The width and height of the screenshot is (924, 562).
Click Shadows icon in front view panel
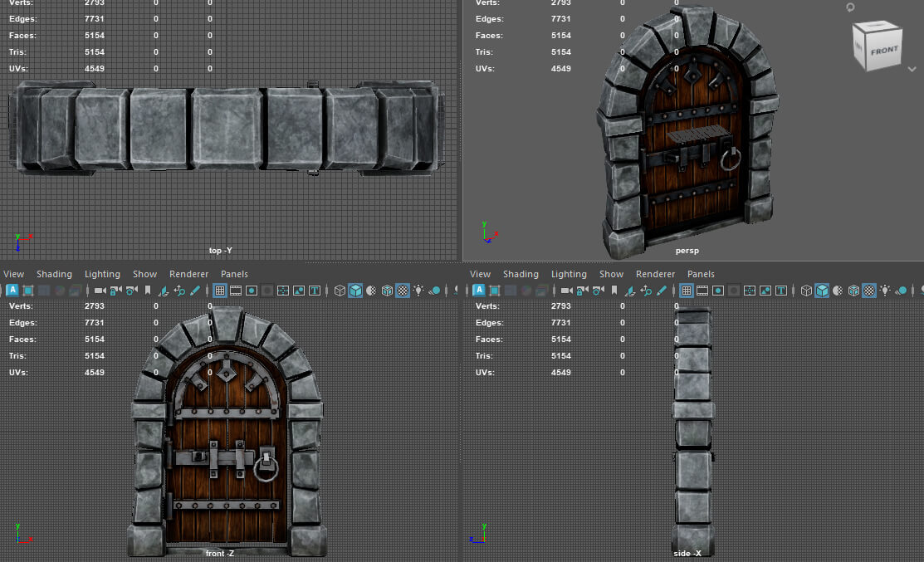point(434,291)
